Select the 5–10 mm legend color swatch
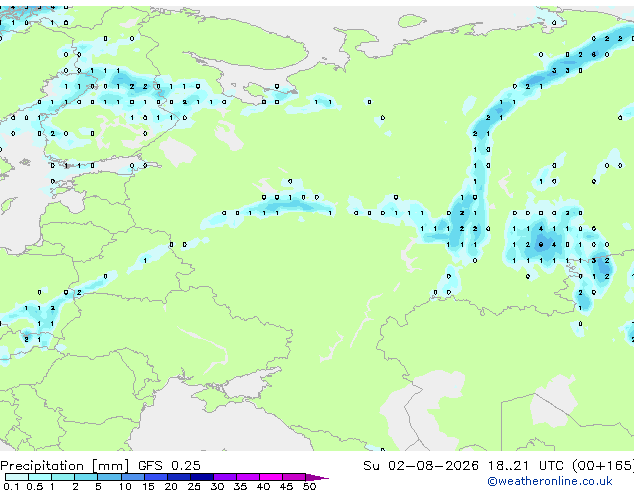 (x=109, y=477)
